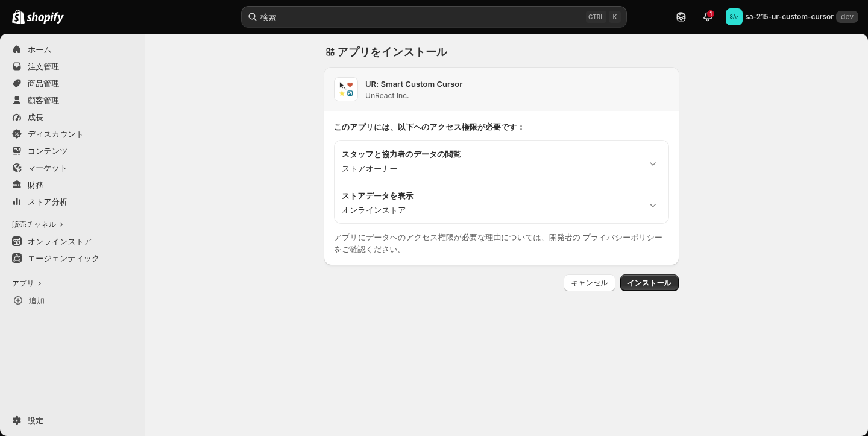Open ディスカウント in the sidebar
Image resolution: width=868 pixels, height=436 pixels.
click(72, 134)
